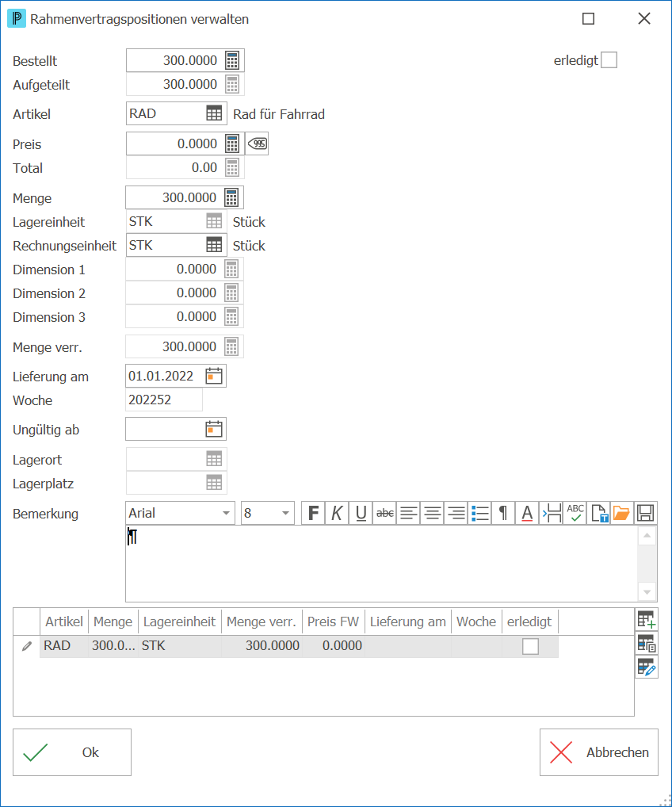Add a new position row with the table-plus icon
The height and width of the screenshot is (807, 672).
coord(647,620)
